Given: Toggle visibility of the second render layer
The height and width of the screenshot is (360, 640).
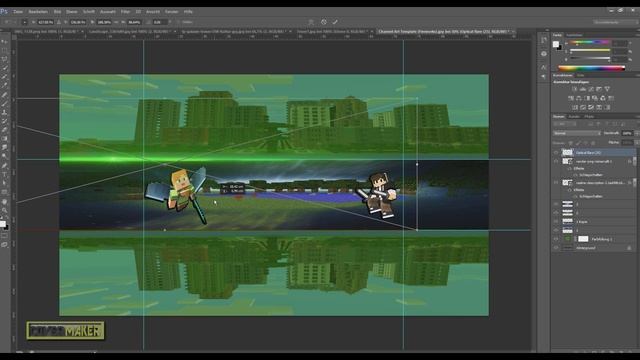Looking at the screenshot, I should pos(556,182).
